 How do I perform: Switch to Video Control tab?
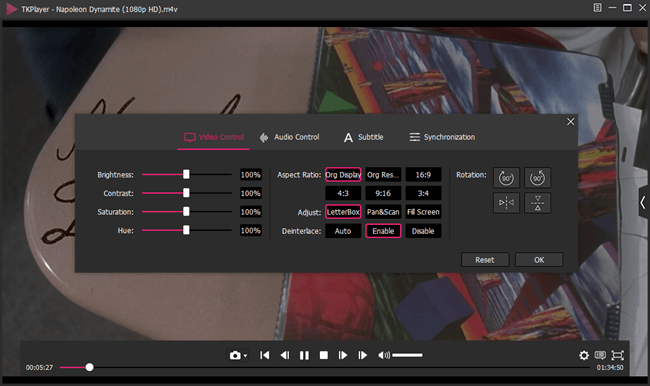pyautogui.click(x=214, y=137)
